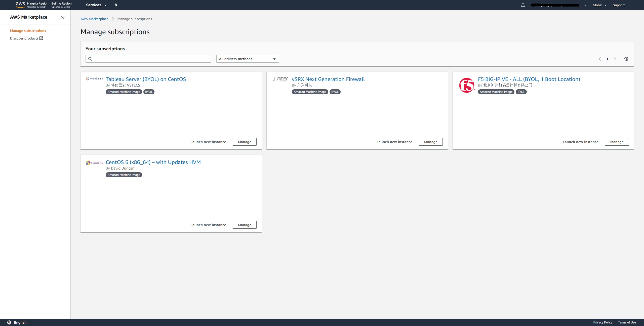Change language via English in footer
Screen dimensions: 644x326
click(20, 322)
